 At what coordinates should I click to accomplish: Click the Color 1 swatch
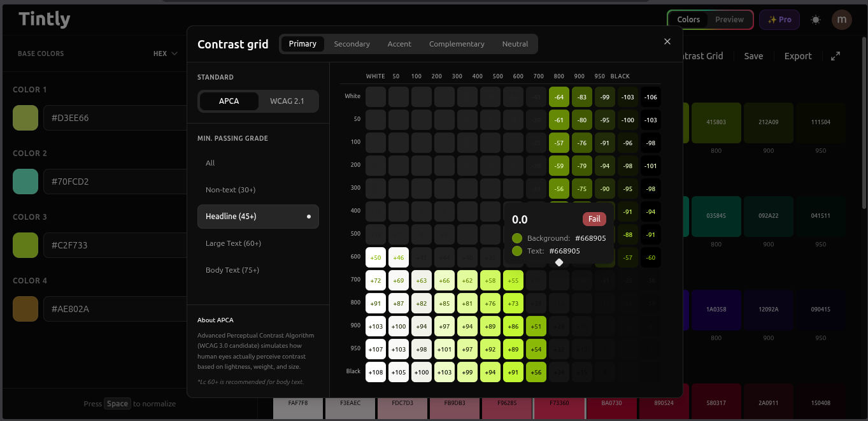click(x=25, y=118)
